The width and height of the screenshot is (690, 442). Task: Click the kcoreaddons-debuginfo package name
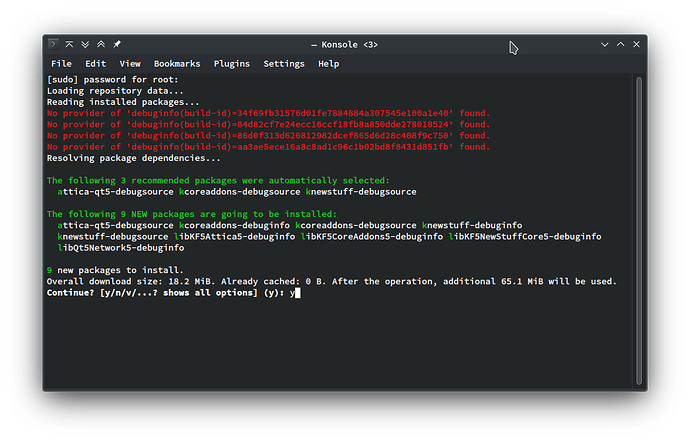coord(234,225)
